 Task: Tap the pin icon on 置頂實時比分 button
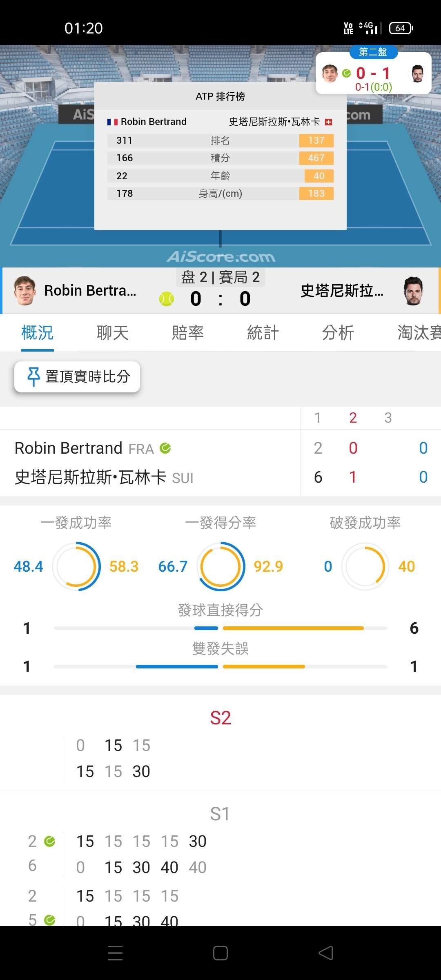pyautogui.click(x=33, y=376)
